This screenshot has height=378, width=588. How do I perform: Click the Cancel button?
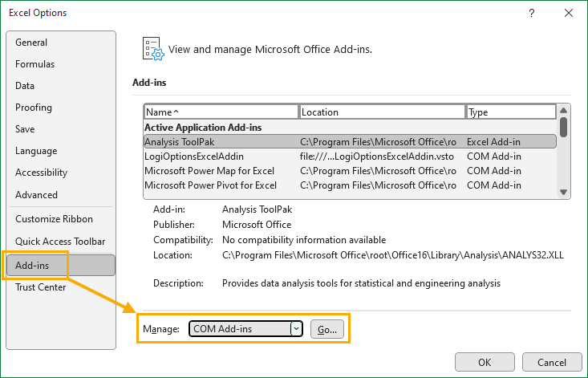pyautogui.click(x=552, y=362)
